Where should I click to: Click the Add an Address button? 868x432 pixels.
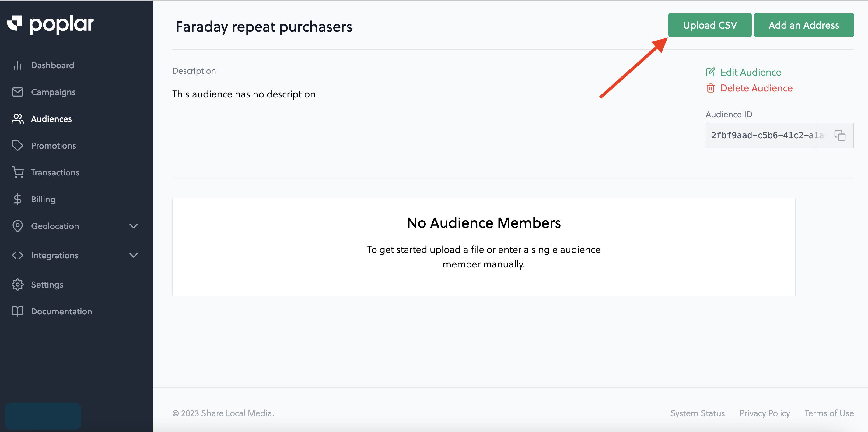(x=804, y=25)
